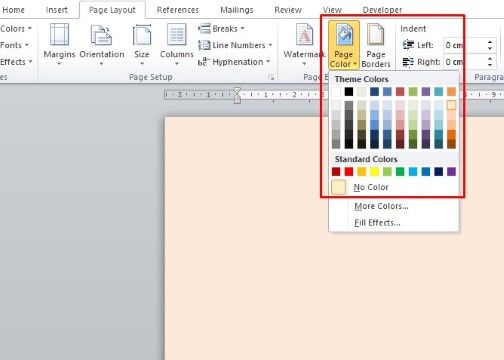Pick the black theme color swatch
Viewport: 504px width, 360px height.
click(x=349, y=92)
